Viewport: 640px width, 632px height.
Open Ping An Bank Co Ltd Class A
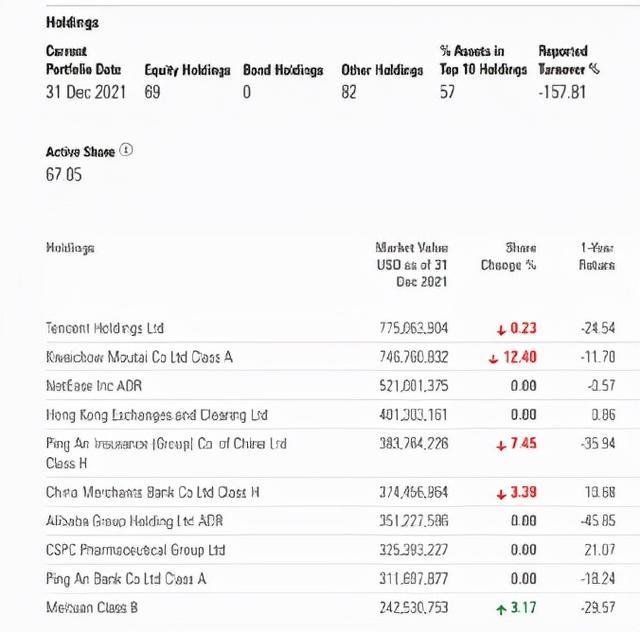[x=126, y=579]
